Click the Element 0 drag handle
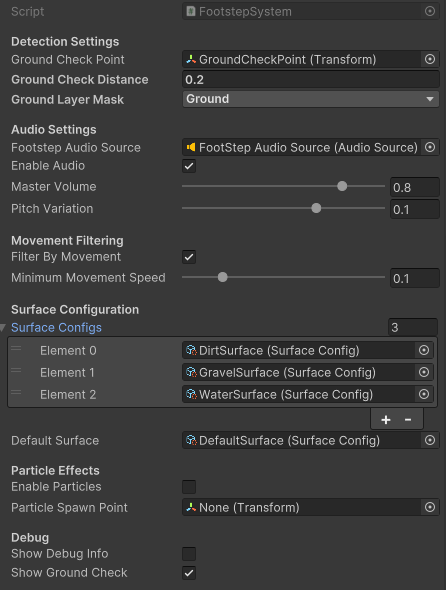The image size is (446, 590). click(16, 348)
